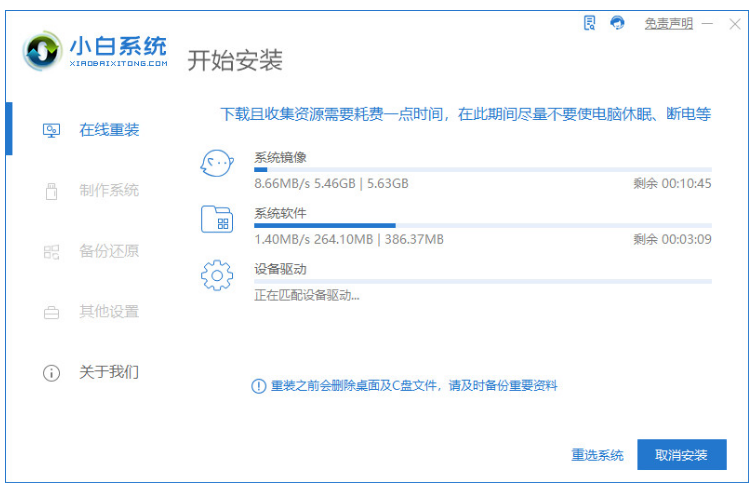Click the 设备驱动 gear icon
Screen dimensions: 756x486
pyautogui.click(x=217, y=275)
